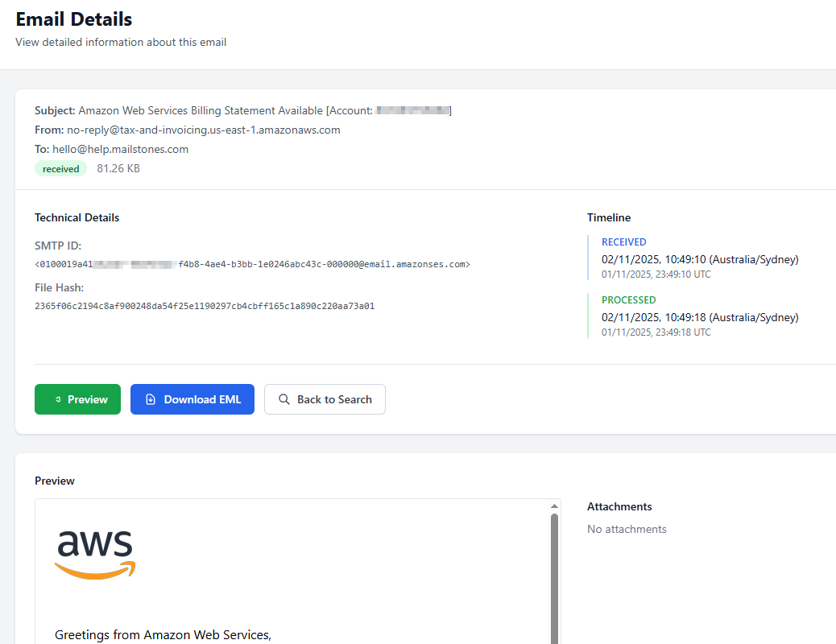Screen dimensions: 836x644
Task: Click the magnifier icon in Back to Search
Action: point(283,399)
